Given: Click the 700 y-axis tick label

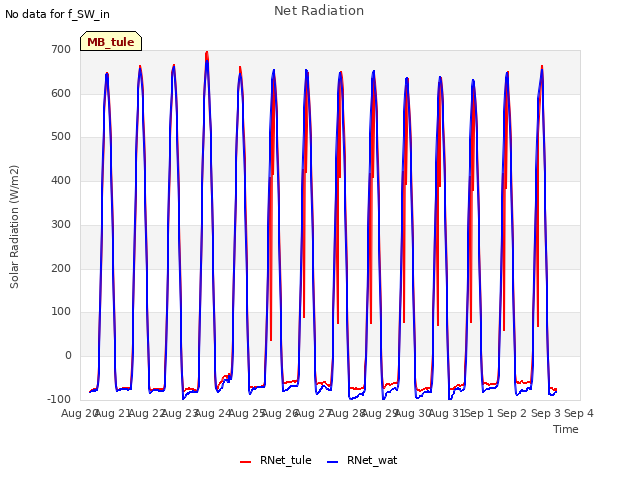Looking at the screenshot, I should 61,49.
